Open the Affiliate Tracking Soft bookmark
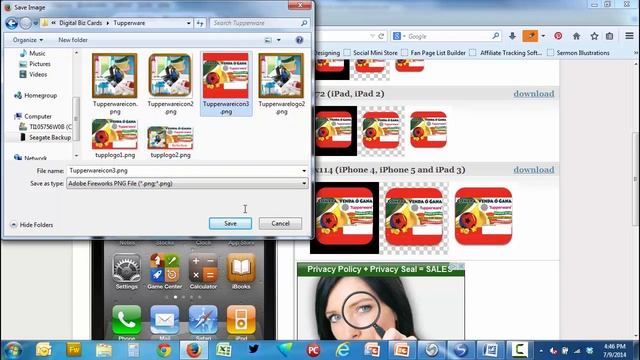640x360 pixels. (506, 53)
